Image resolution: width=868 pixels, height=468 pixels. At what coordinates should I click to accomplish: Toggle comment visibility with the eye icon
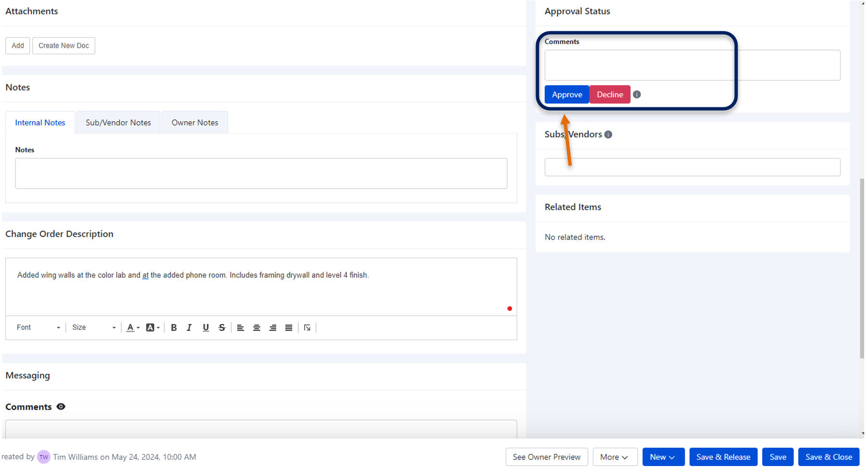click(61, 406)
